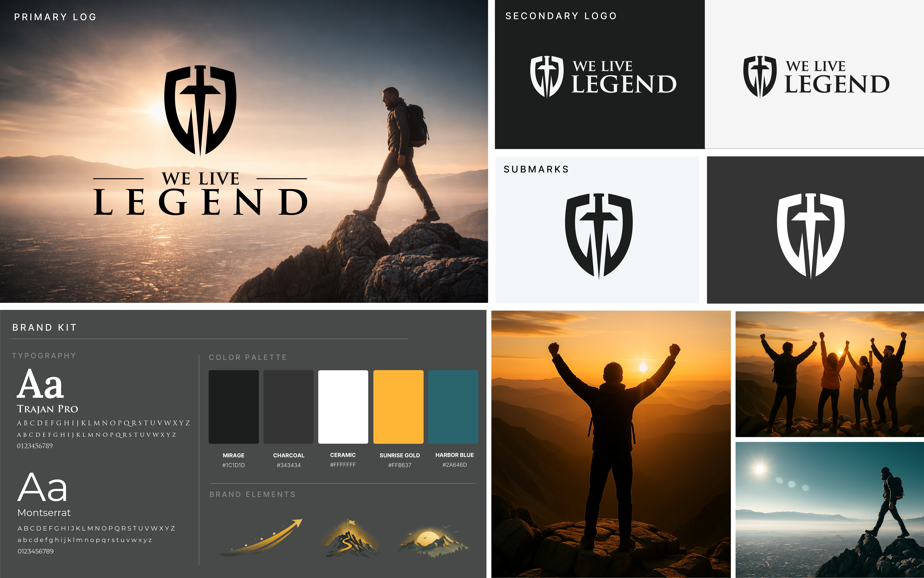Image resolution: width=924 pixels, height=578 pixels.
Task: Click the Montserrat uppercase alphabet line
Action: point(96,528)
